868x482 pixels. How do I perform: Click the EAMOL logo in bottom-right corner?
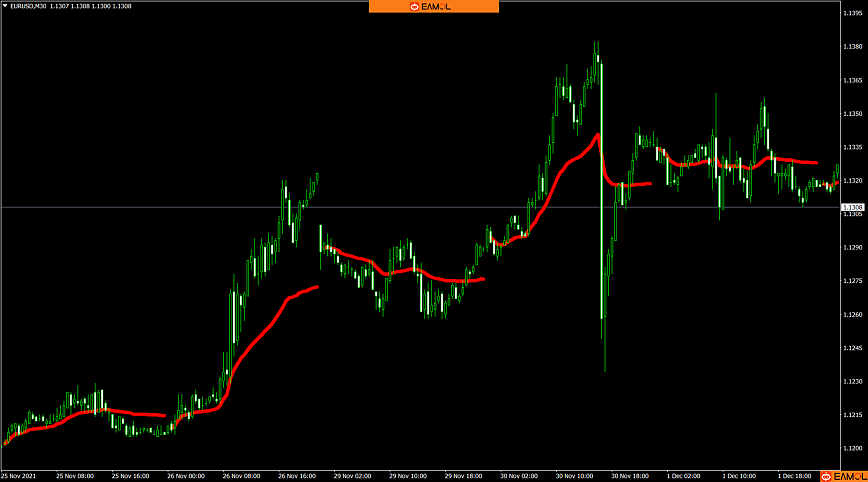click(x=844, y=476)
